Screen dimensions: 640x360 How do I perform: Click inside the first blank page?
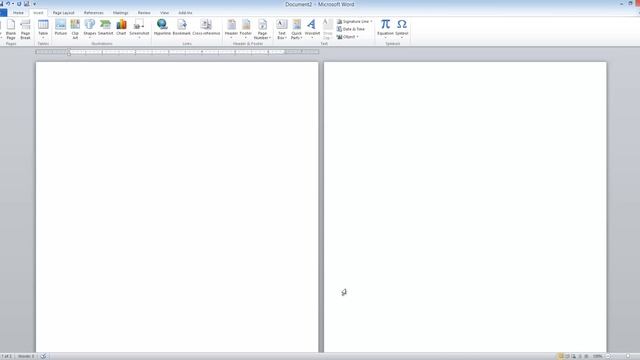pyautogui.click(x=177, y=207)
